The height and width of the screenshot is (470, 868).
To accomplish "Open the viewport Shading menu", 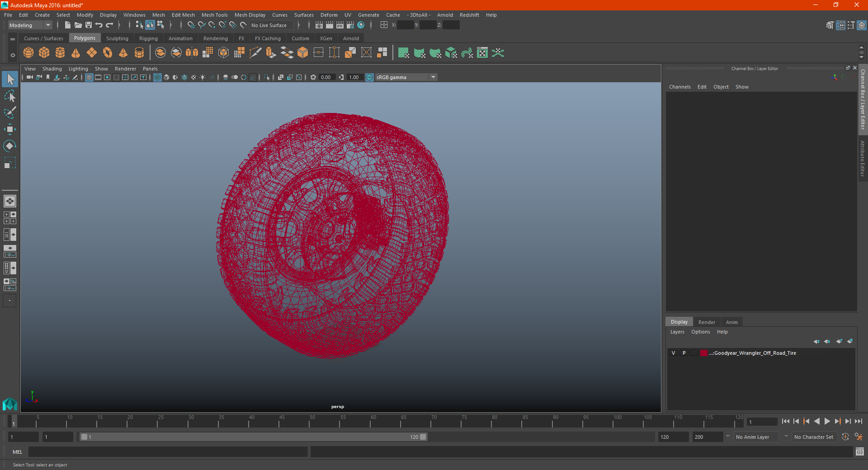I will [x=52, y=69].
